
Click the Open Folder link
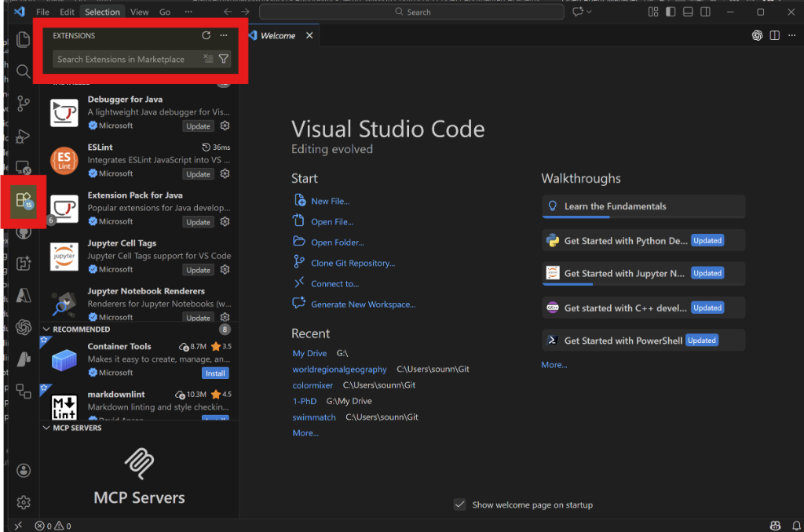338,242
